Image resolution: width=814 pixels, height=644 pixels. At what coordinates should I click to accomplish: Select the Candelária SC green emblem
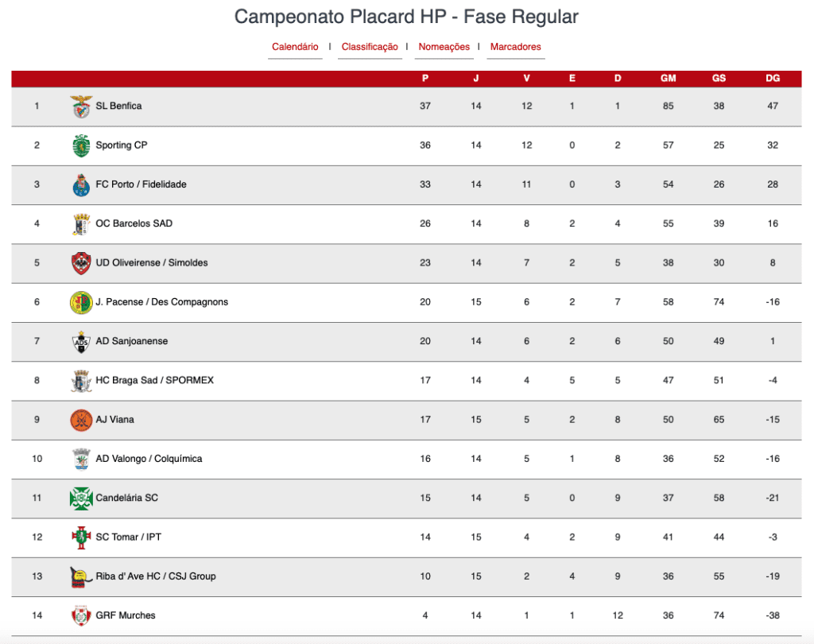pyautogui.click(x=81, y=499)
